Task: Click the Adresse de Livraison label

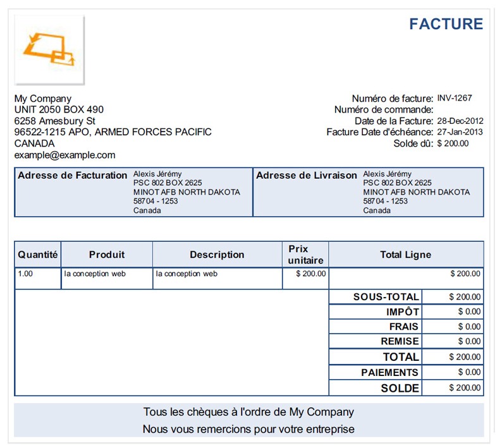Action: [x=307, y=176]
